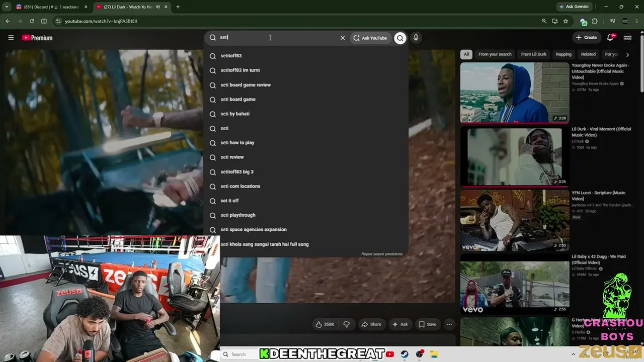This screenshot has height=362, width=644.
Task: Choose the 'setitoff83' search suggestion
Action: tap(306, 56)
